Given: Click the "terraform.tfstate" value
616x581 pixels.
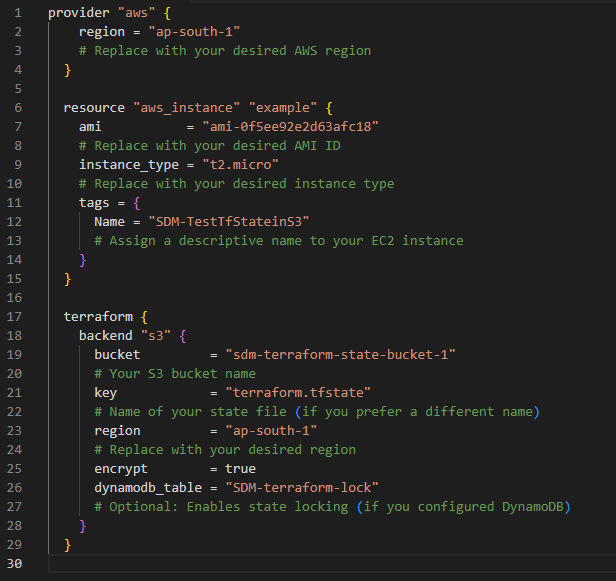Looking at the screenshot, I should (x=298, y=393).
